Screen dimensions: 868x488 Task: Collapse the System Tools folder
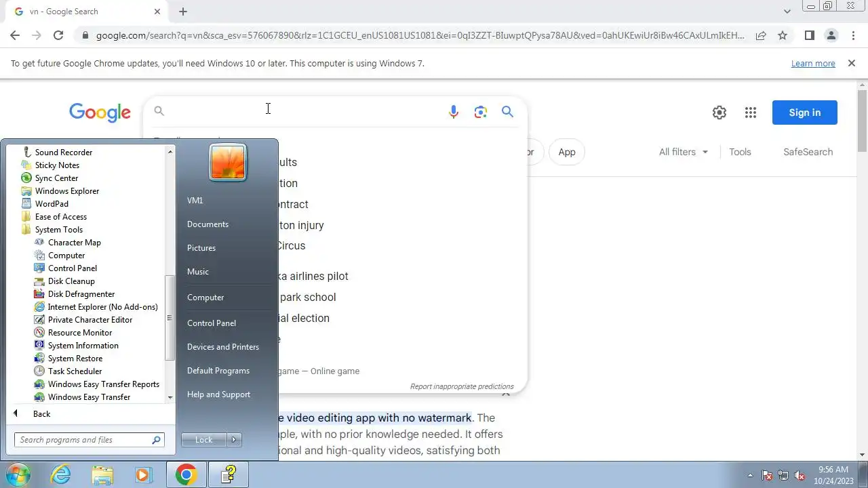(58, 230)
